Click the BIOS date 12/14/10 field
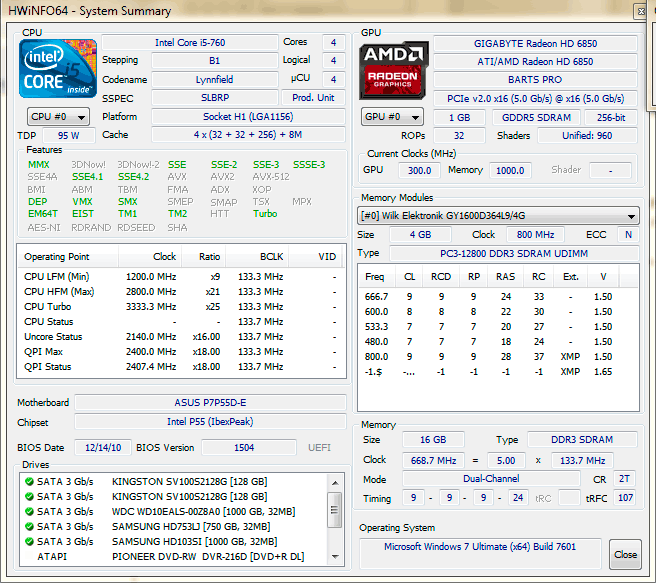Viewport: 656px width, 583px height. [103, 448]
